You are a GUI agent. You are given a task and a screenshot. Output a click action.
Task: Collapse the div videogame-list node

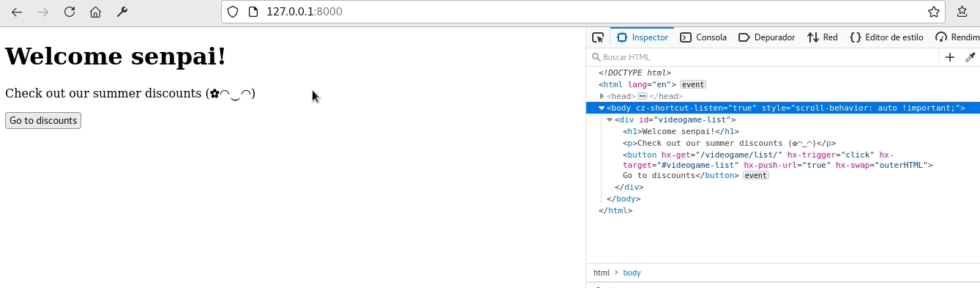(610, 119)
